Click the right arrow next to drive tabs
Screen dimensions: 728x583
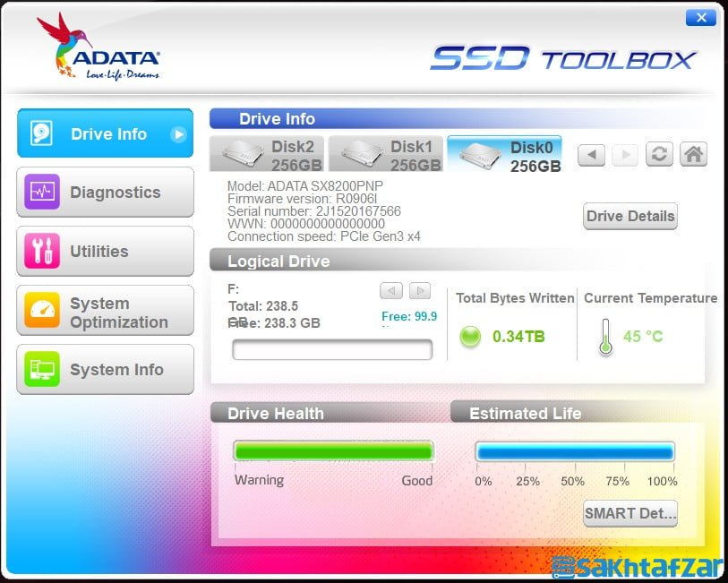click(x=625, y=154)
